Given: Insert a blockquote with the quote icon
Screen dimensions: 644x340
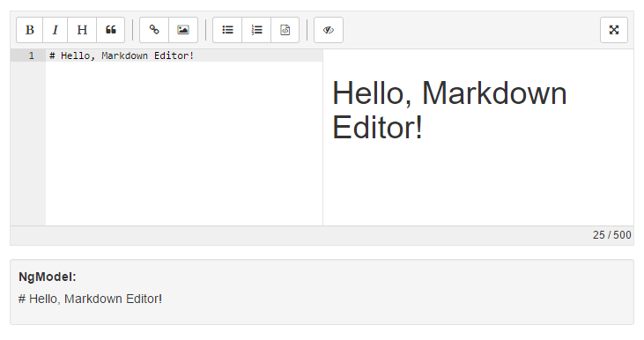Looking at the screenshot, I should tap(110, 30).
